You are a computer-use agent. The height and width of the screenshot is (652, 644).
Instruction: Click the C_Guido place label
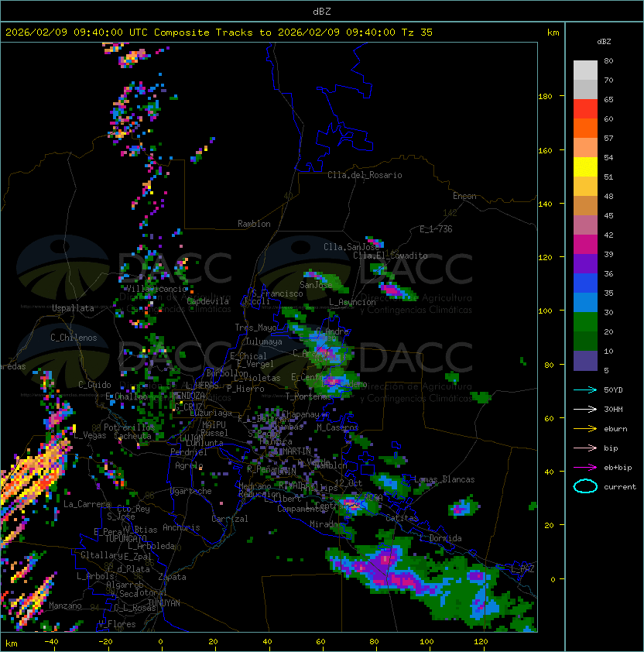pos(94,385)
